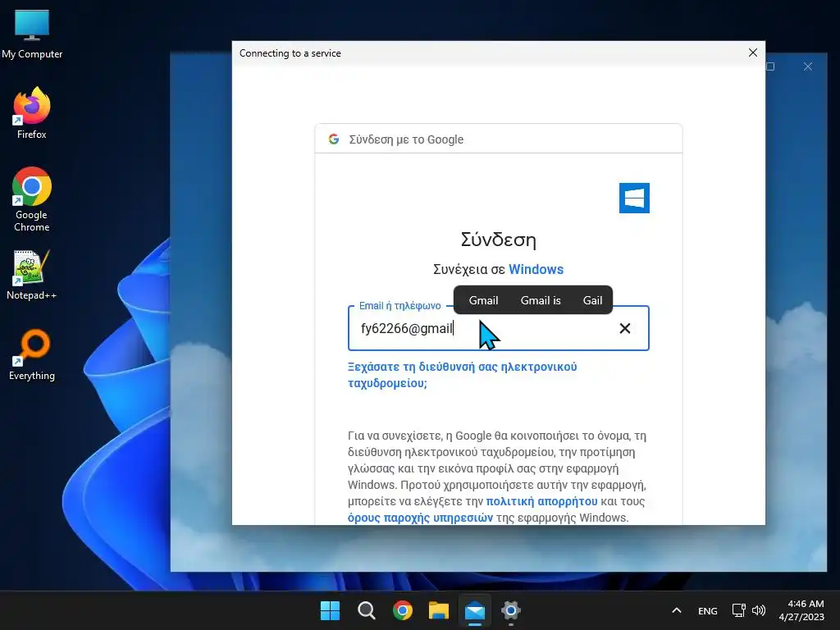840x630 pixels.
Task: Close the 'Connecting to a service' dialog
Action: click(753, 52)
